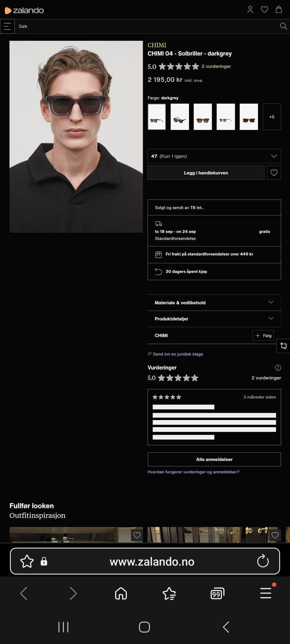The width and height of the screenshot is (290, 644).
Task: Tap the search magnifier icon
Action: pyautogui.click(x=283, y=26)
